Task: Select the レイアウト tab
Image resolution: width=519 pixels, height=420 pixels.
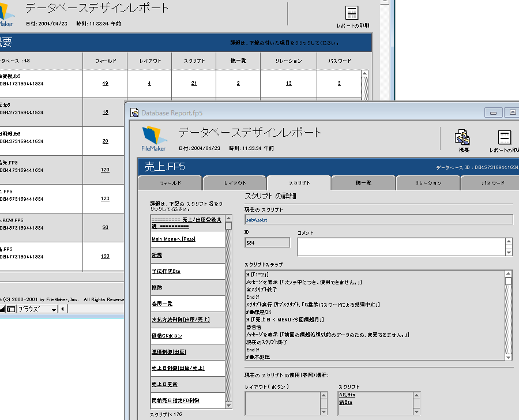Action: (x=235, y=183)
